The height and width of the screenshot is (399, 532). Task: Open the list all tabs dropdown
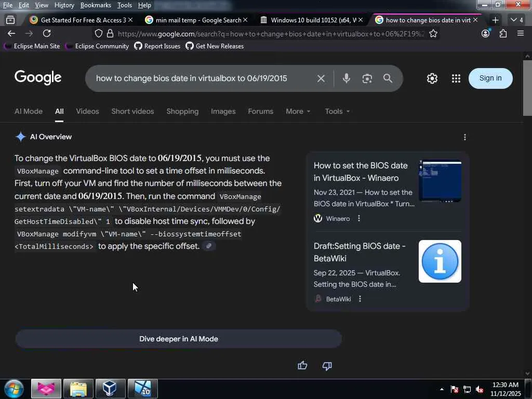click(517, 20)
